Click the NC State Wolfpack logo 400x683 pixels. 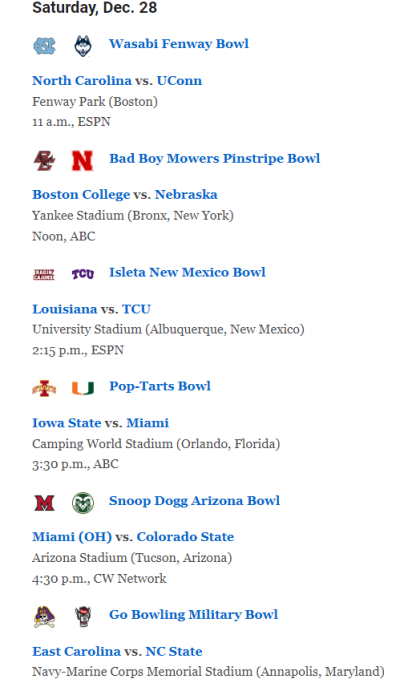click(83, 617)
